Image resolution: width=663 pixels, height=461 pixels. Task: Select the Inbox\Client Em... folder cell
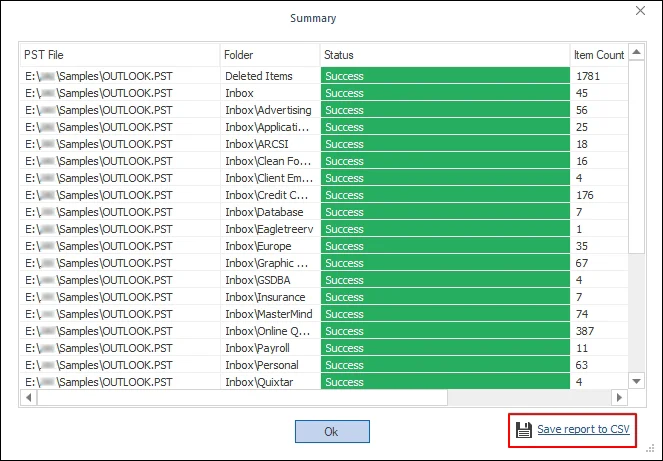[x=270, y=178]
